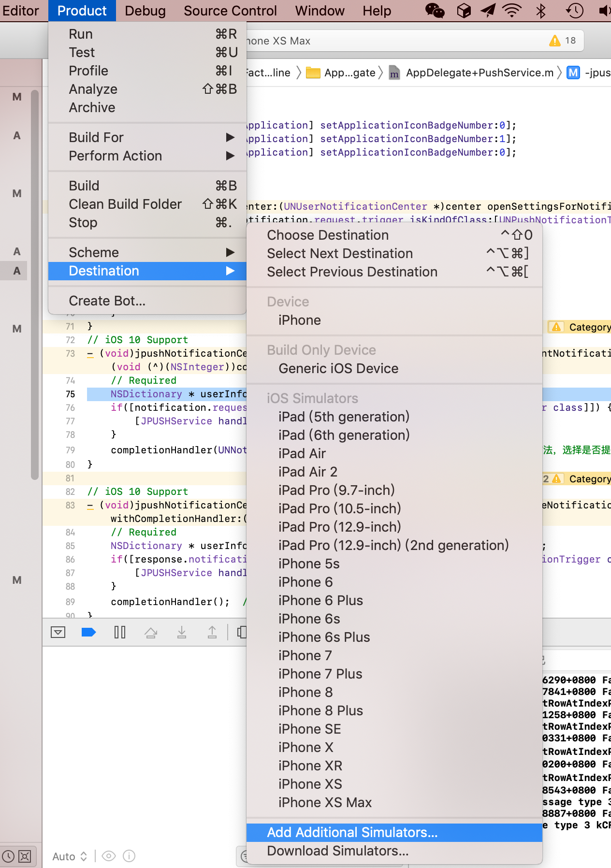Expand the Perform Action submenu
Screen dimensions: 611x868
click(147, 156)
